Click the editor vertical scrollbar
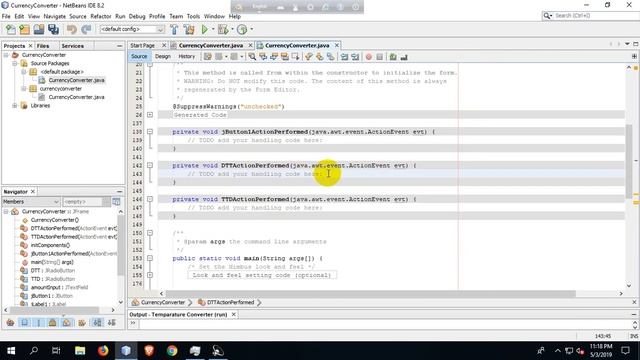The width and height of the screenshot is (640, 360). (629, 161)
